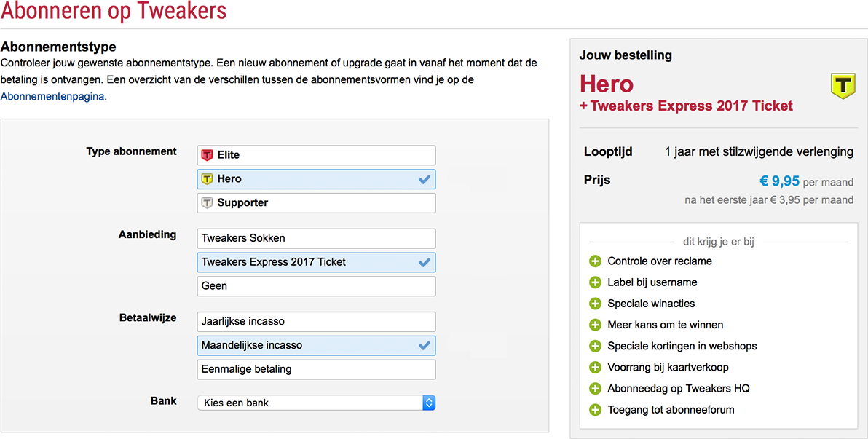Screen dimensions: 868x439
Task: Click the red Elite badge icon
Action: click(x=207, y=155)
